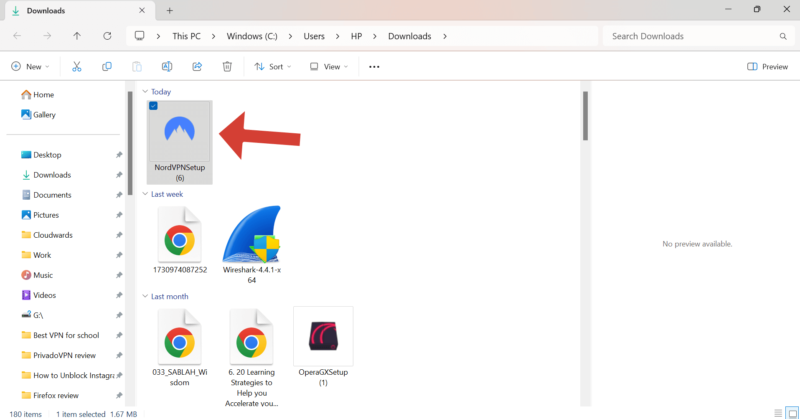This screenshot has height=419, width=800.
Task: Unpin the Desktop quick access item
Action: 119,155
